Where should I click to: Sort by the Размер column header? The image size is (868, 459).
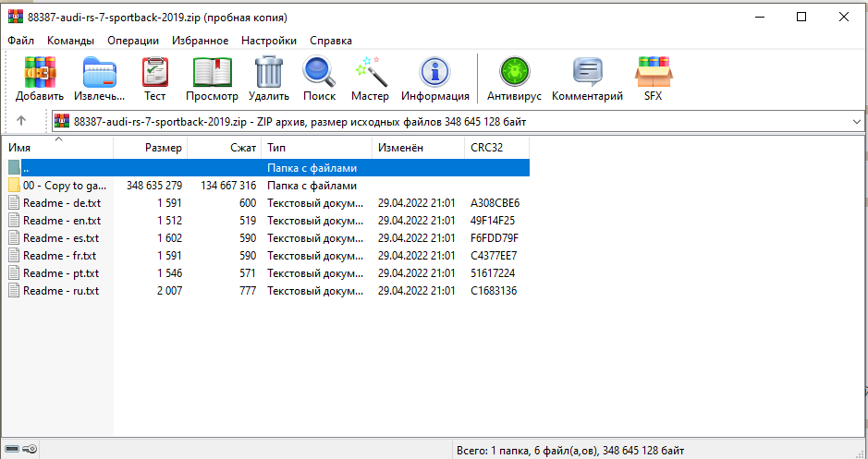pos(151,148)
